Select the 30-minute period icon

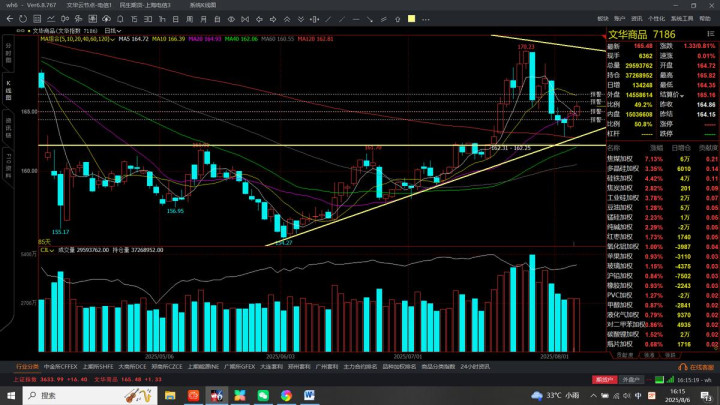148,19
